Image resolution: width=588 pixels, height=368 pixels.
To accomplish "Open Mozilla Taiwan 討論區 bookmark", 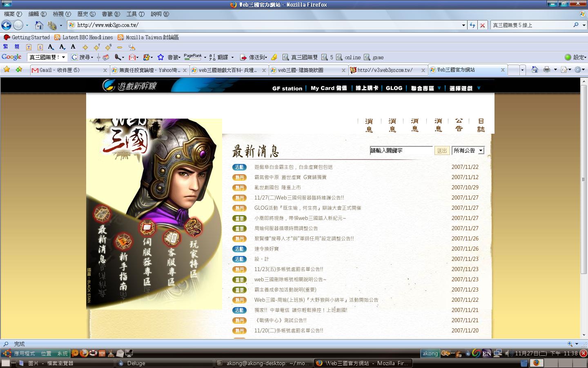I will [148, 37].
